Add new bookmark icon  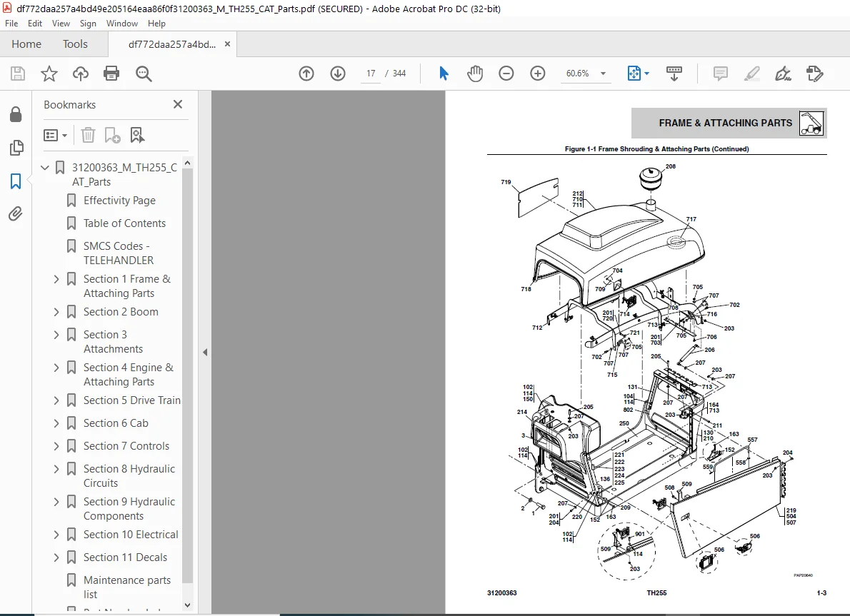coord(112,135)
